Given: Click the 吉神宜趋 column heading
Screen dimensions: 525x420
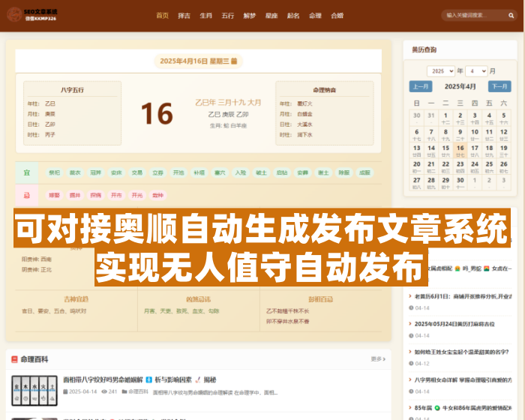Looking at the screenshot, I should [76, 299].
